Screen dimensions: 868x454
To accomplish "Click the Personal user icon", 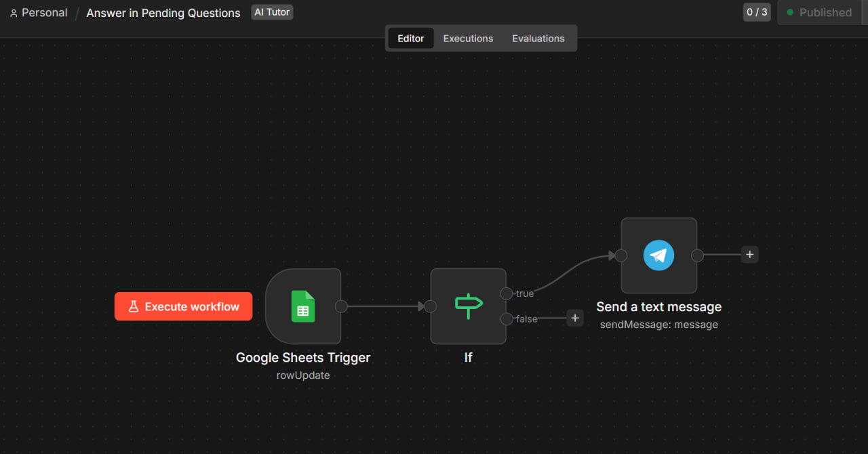I will point(14,13).
